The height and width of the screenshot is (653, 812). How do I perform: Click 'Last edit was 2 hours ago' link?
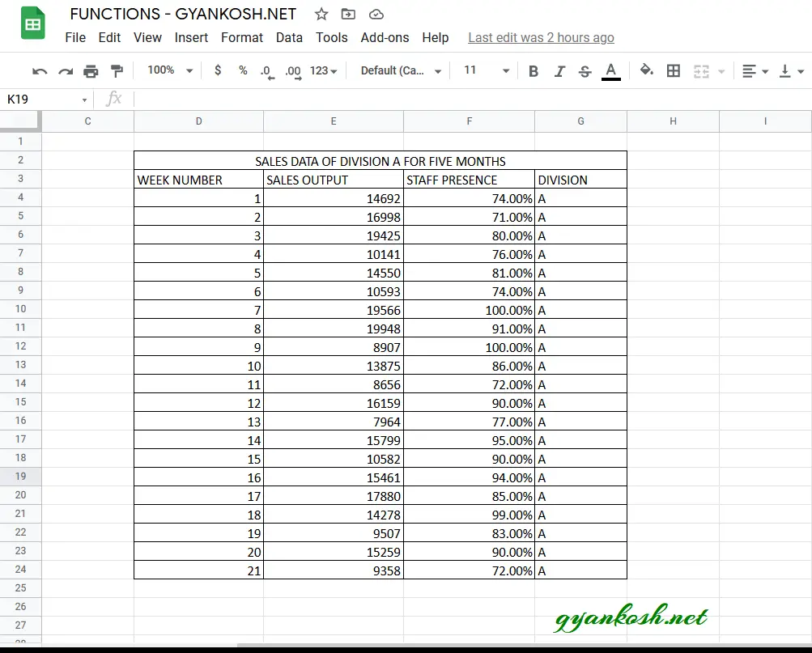coord(541,37)
